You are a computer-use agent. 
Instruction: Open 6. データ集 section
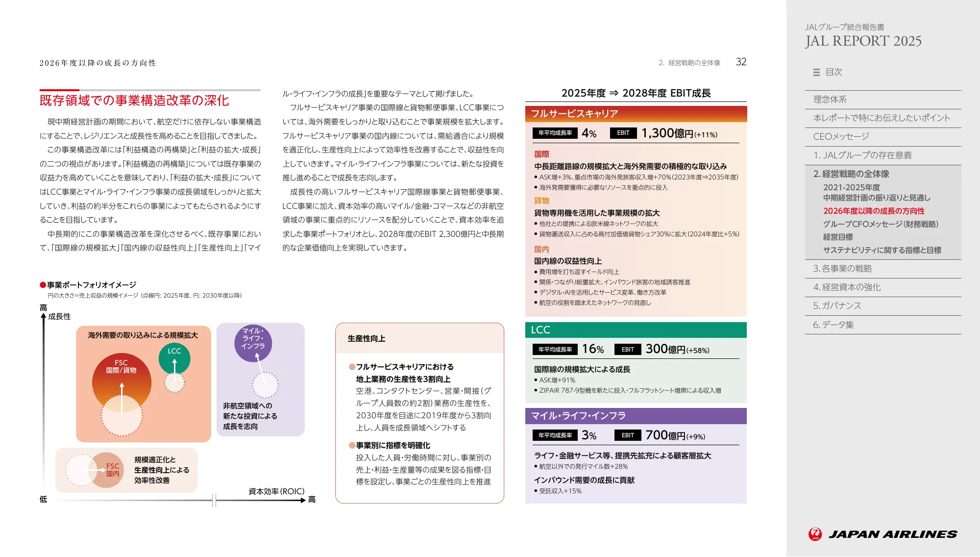(x=883, y=325)
